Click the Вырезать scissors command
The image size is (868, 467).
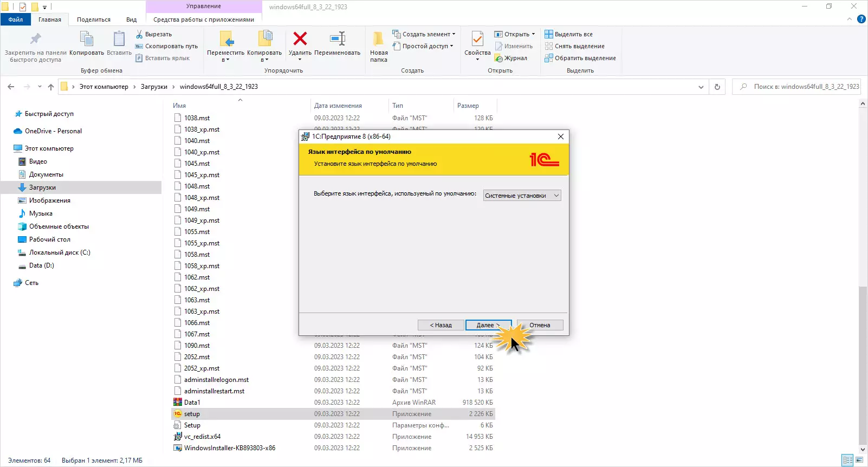click(x=154, y=34)
